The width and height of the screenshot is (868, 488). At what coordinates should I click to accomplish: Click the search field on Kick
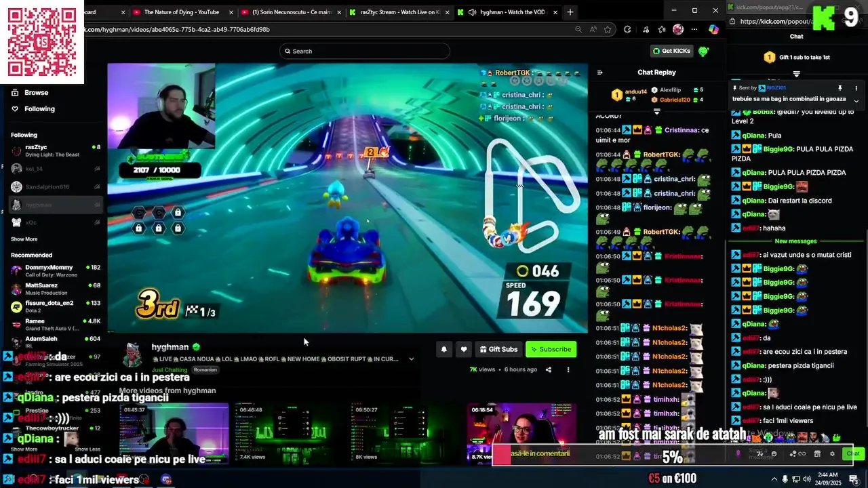coord(365,51)
